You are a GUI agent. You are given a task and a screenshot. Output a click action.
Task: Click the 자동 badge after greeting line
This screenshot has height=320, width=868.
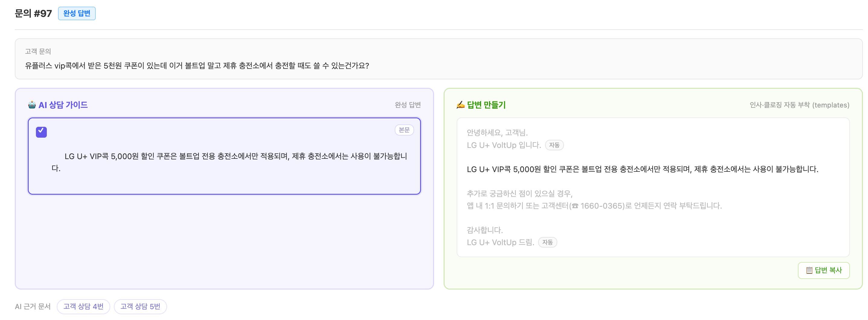[x=554, y=145]
